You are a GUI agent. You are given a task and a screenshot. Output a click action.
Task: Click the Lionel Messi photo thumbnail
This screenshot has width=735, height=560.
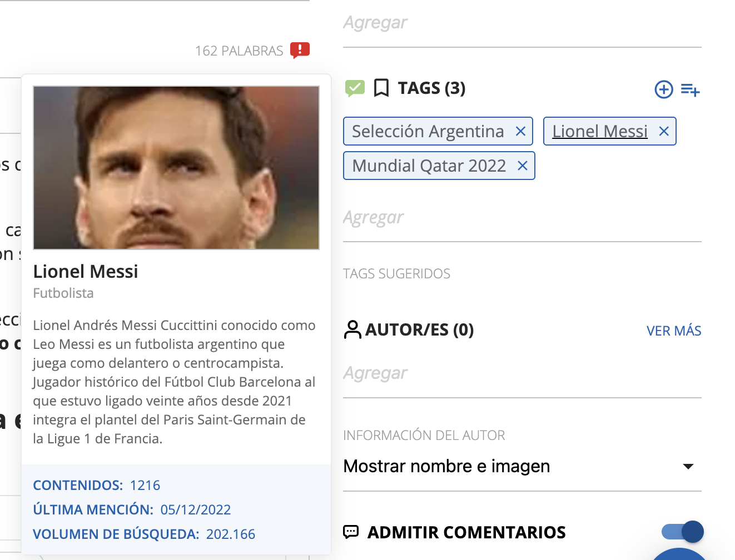pos(176,168)
